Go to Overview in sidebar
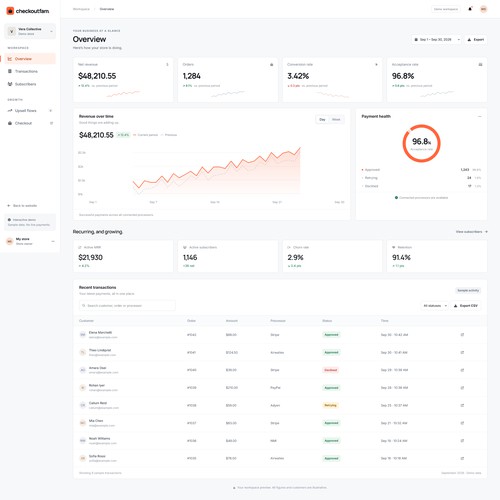This screenshot has height=500, width=500. pos(30,59)
